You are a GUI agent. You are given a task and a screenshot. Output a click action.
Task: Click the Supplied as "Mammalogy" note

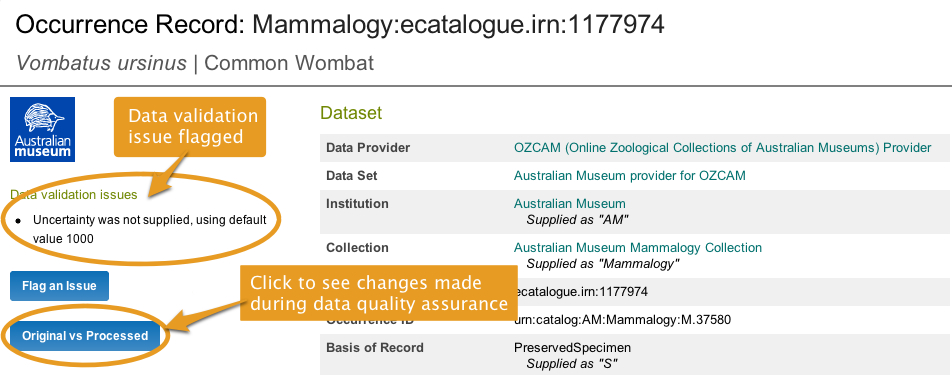602,264
